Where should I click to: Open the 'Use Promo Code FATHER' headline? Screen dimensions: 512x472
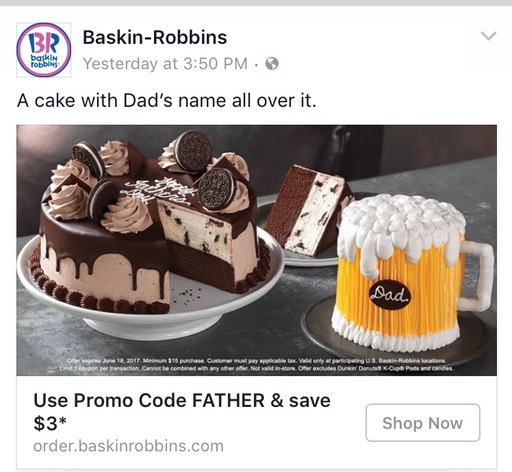point(182,400)
